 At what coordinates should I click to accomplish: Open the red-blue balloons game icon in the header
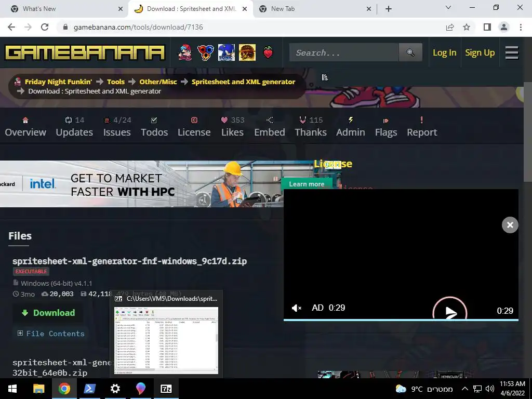[x=206, y=52]
